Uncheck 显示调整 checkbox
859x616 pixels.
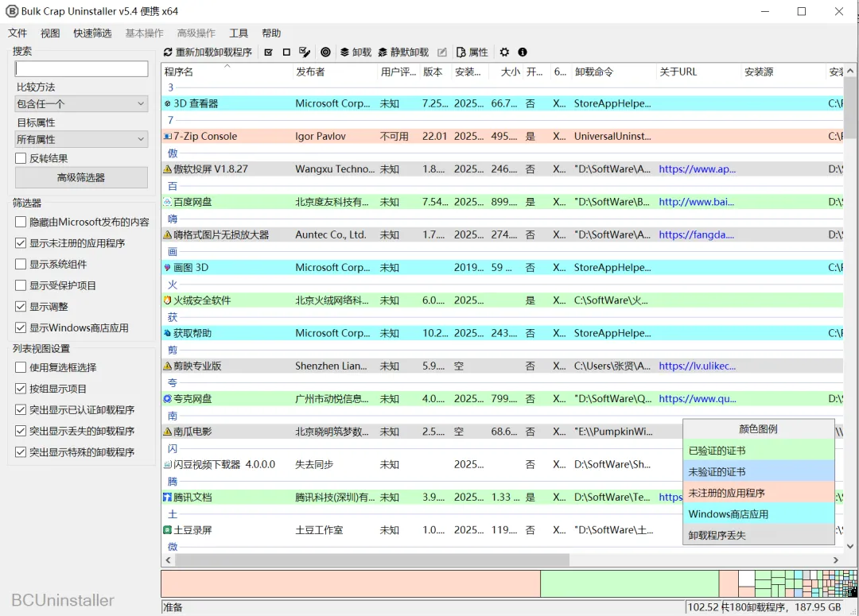pos(21,307)
